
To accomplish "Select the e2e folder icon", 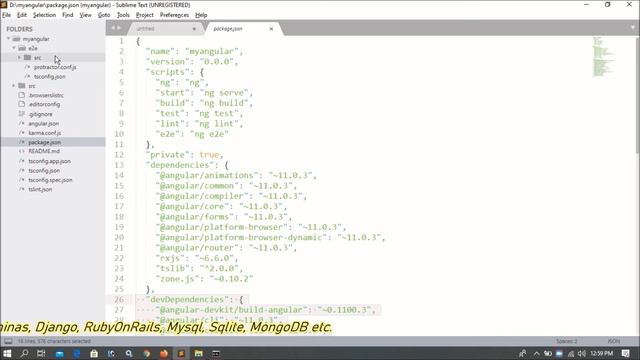I will pos(22,48).
